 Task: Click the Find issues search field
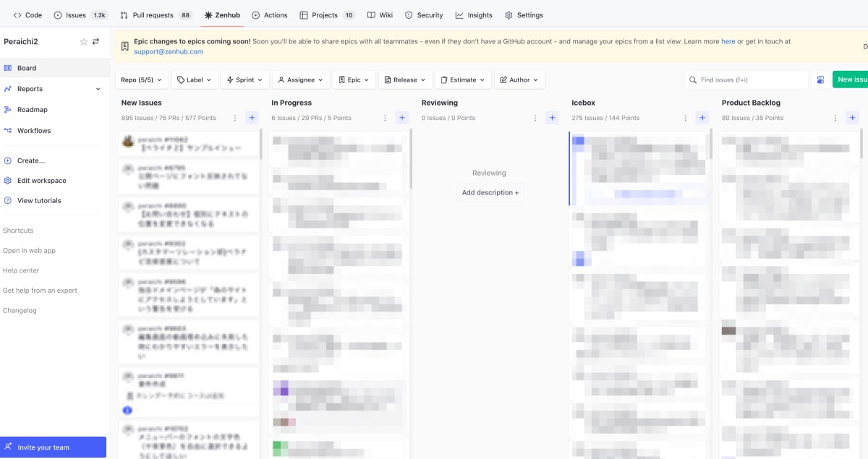[x=746, y=80]
